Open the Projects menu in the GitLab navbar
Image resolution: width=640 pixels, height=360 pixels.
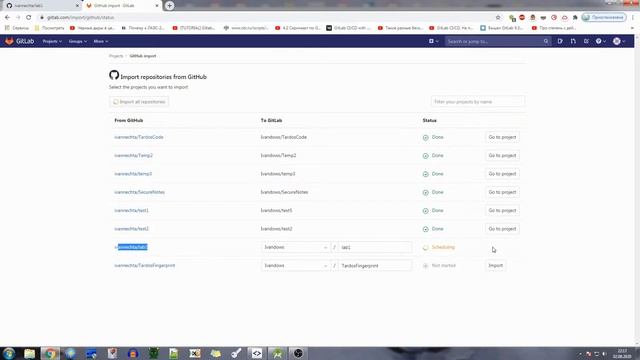point(52,41)
